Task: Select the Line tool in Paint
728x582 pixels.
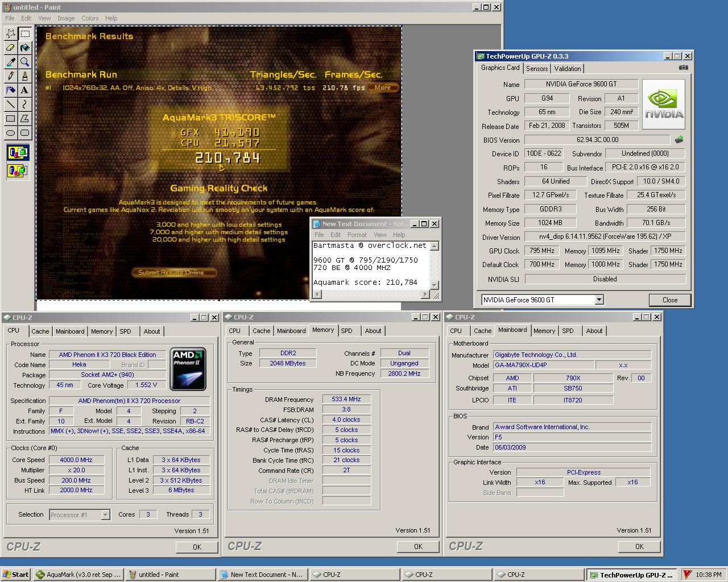Action: [10, 105]
